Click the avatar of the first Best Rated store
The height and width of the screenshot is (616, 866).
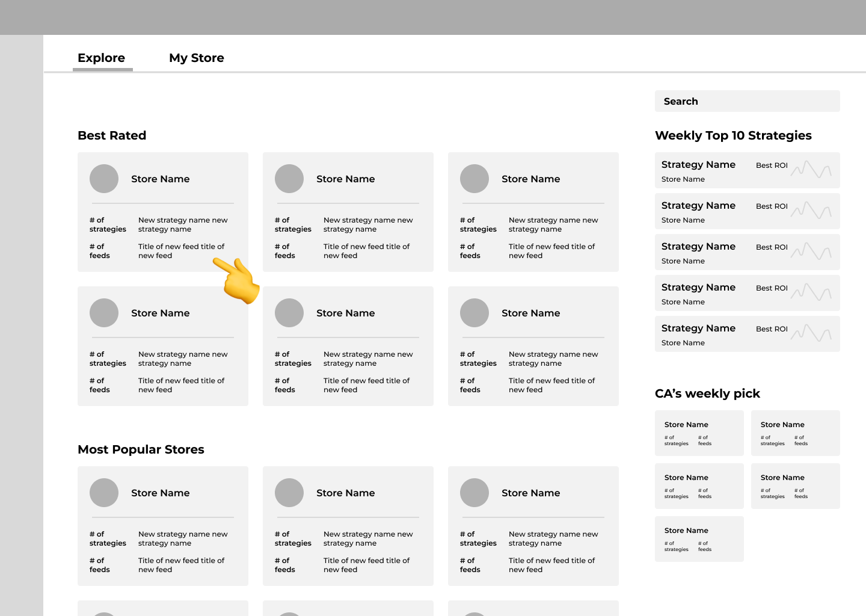pyautogui.click(x=104, y=179)
